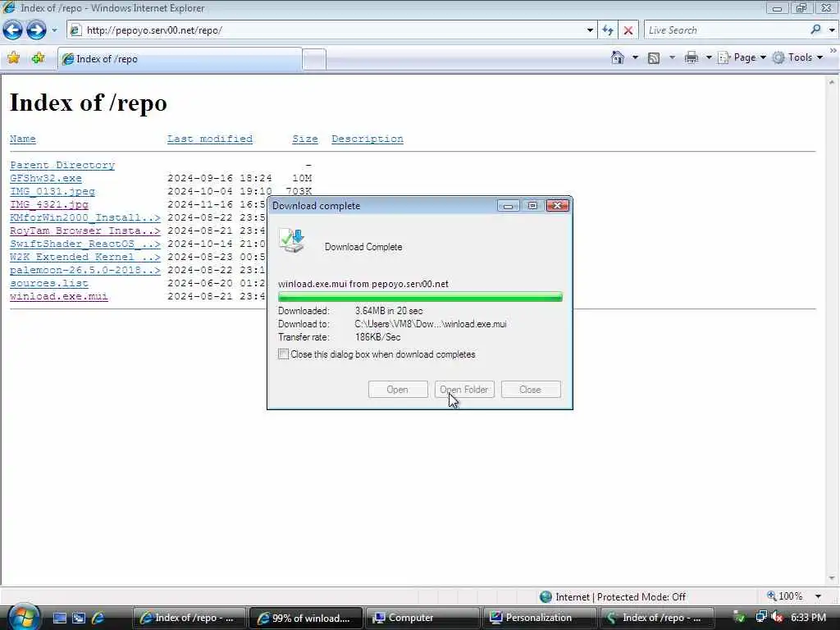The width and height of the screenshot is (840, 630).
Task: Open a new blank tab
Action: point(314,59)
